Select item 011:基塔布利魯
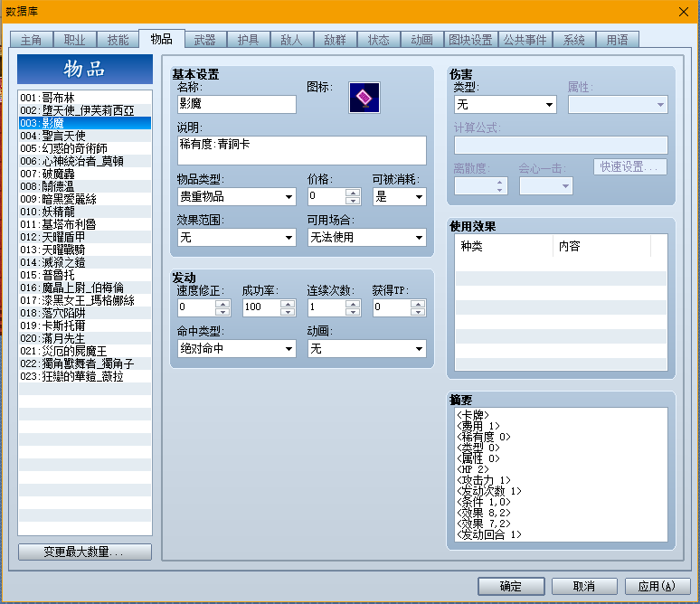 [x=85, y=224]
